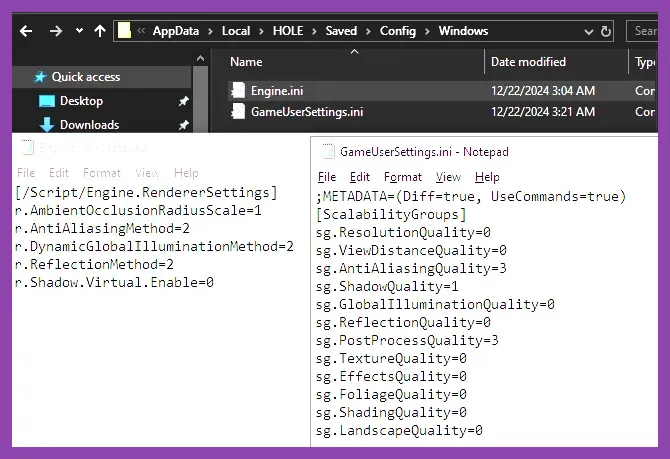Click the GameUserSettings.ini Notepad title icon
670x459 pixels.
(x=328, y=151)
